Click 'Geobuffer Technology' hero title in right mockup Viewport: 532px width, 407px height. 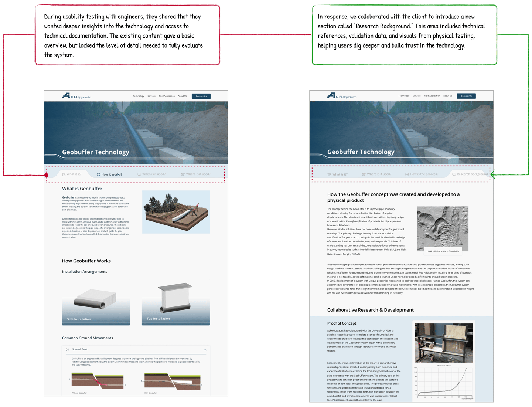pos(361,152)
